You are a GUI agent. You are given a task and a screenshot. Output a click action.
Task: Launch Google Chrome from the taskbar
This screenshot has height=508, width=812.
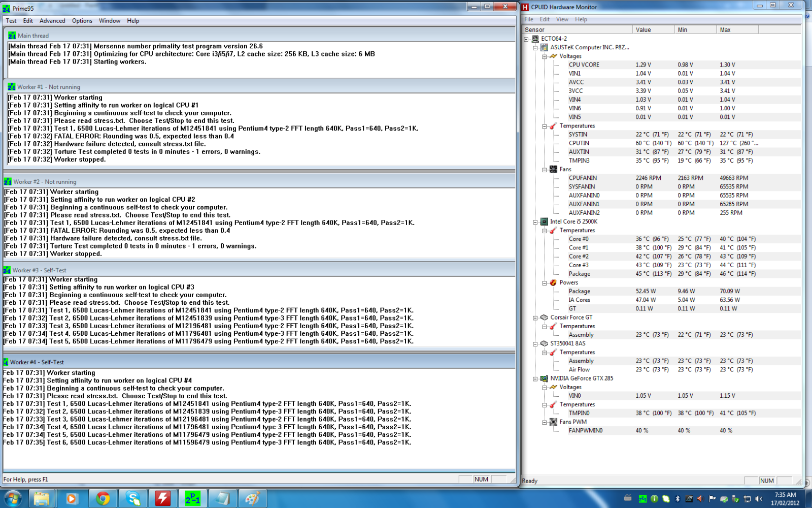[103, 498]
